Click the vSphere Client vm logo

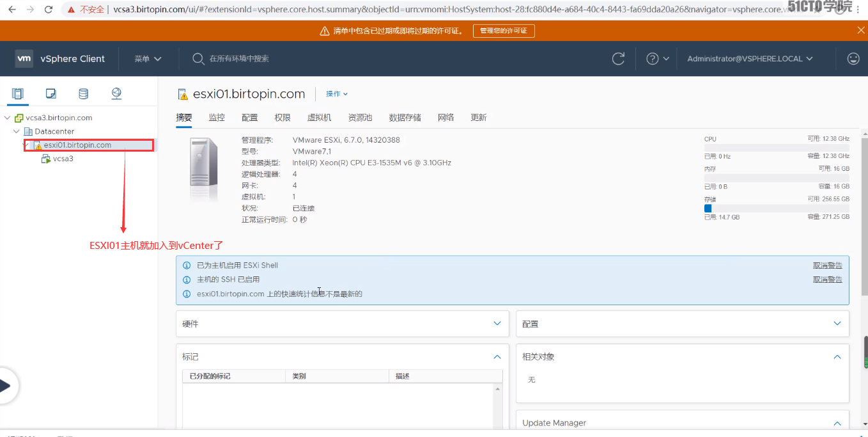pos(24,58)
